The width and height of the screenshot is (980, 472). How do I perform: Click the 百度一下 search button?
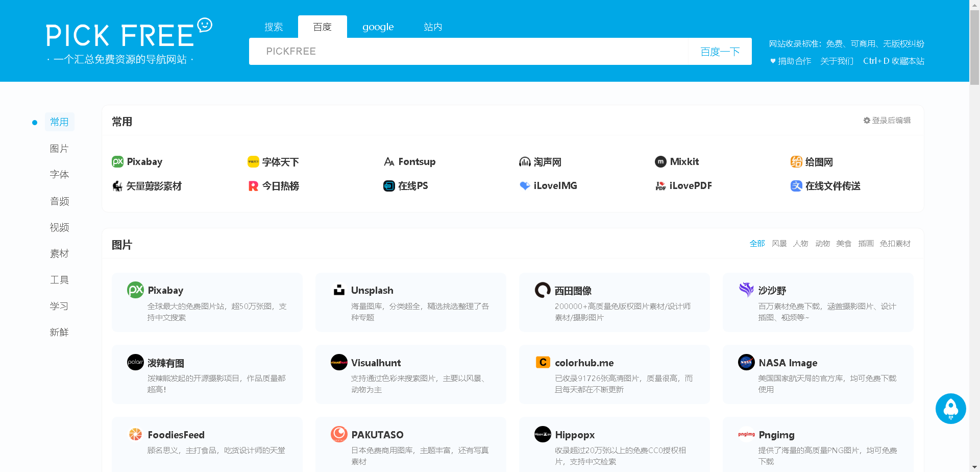coord(719,51)
